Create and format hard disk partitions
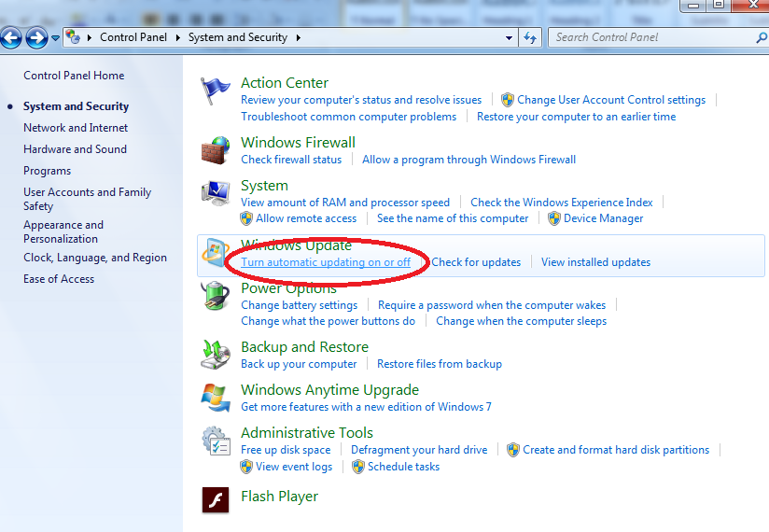The width and height of the screenshot is (769, 532). point(616,450)
